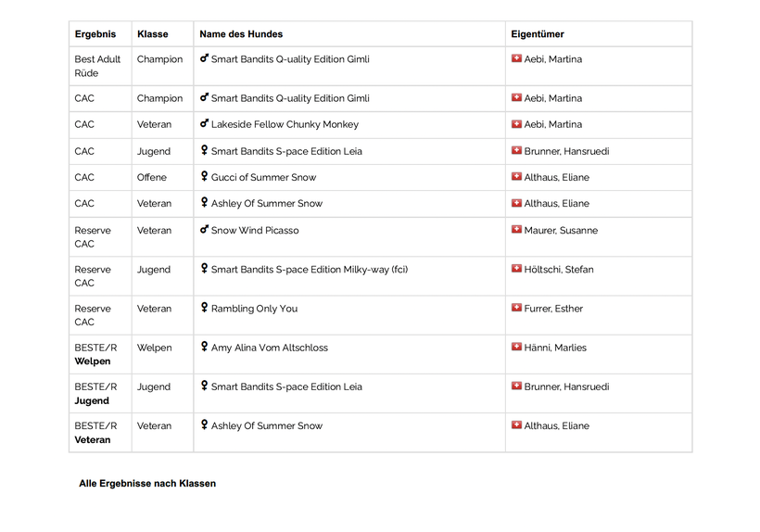The image size is (760, 532).
Task: Click female symbol beside Rambling Only You
Action: pyautogui.click(x=204, y=309)
